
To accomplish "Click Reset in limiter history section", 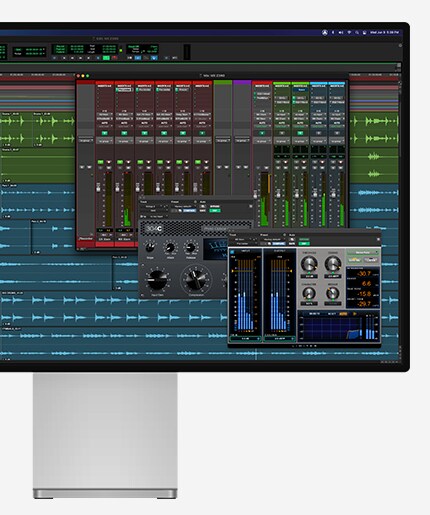I will 332,314.
